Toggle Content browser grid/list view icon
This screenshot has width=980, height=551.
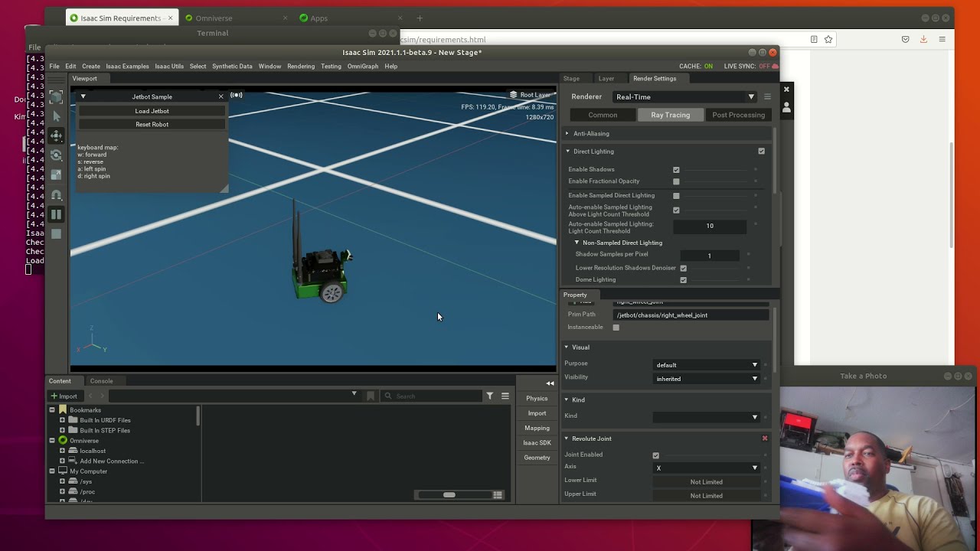tap(498, 495)
